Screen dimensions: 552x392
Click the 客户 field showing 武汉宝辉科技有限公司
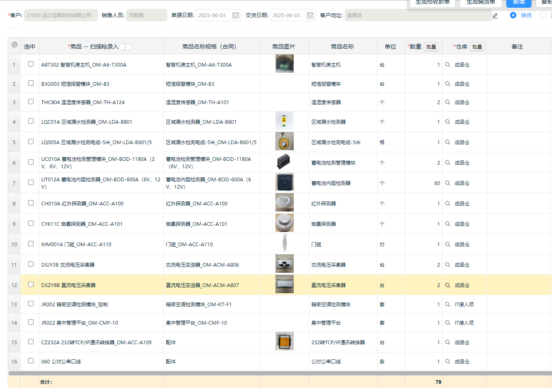(61, 15)
